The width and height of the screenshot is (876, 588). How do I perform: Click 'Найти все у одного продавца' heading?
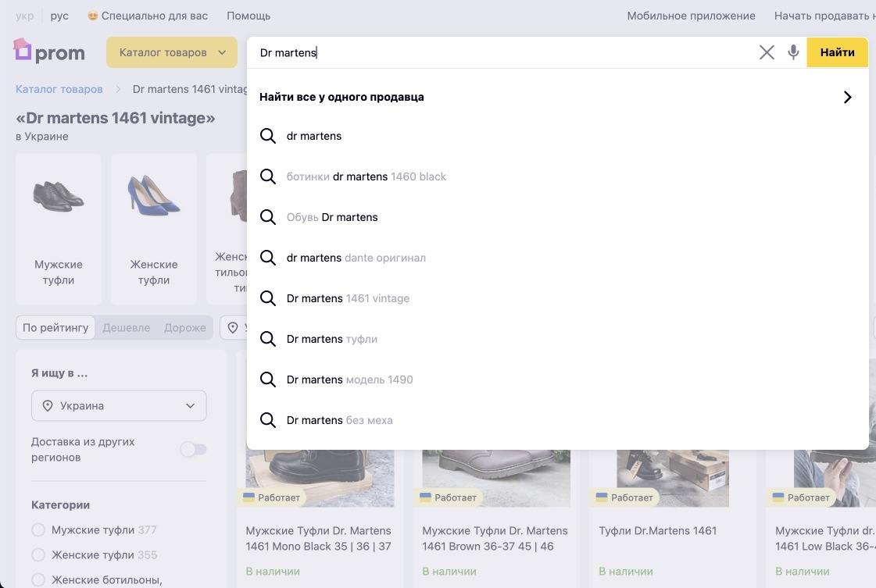341,97
